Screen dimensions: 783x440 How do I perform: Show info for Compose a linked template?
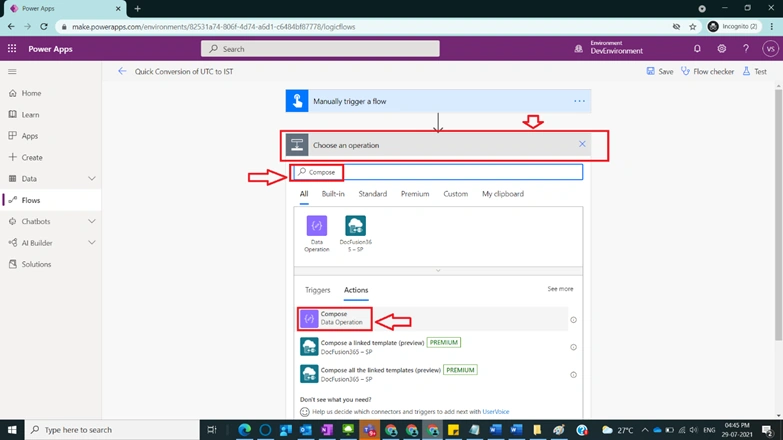click(x=573, y=347)
